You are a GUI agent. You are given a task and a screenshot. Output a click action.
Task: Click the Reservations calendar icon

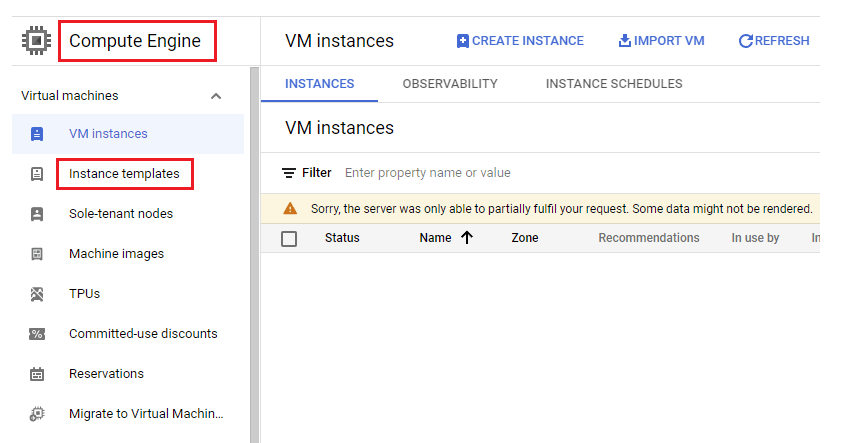(x=37, y=374)
